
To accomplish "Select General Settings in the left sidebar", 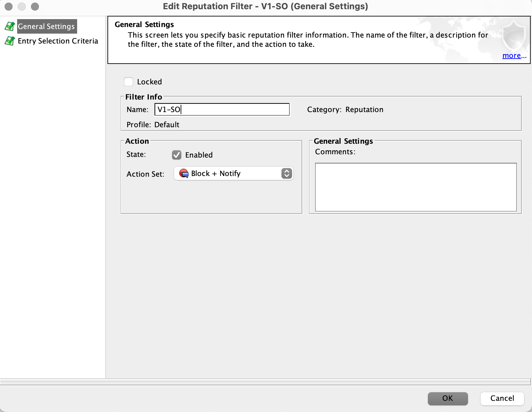I will coord(46,26).
